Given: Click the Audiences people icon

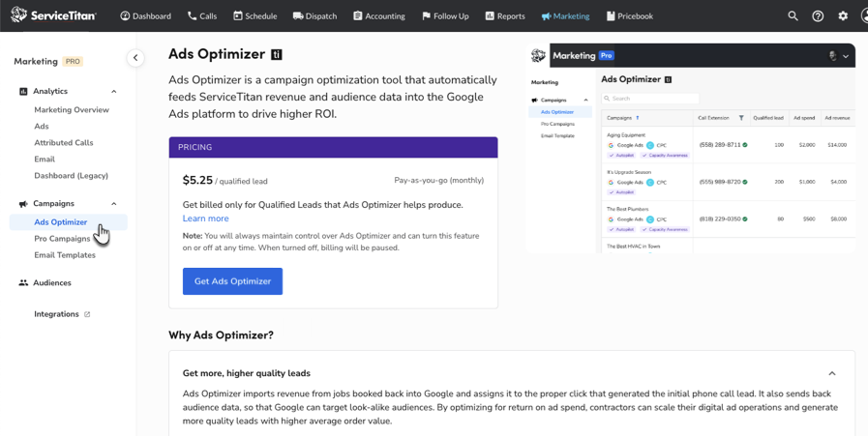Looking at the screenshot, I should coord(23,282).
